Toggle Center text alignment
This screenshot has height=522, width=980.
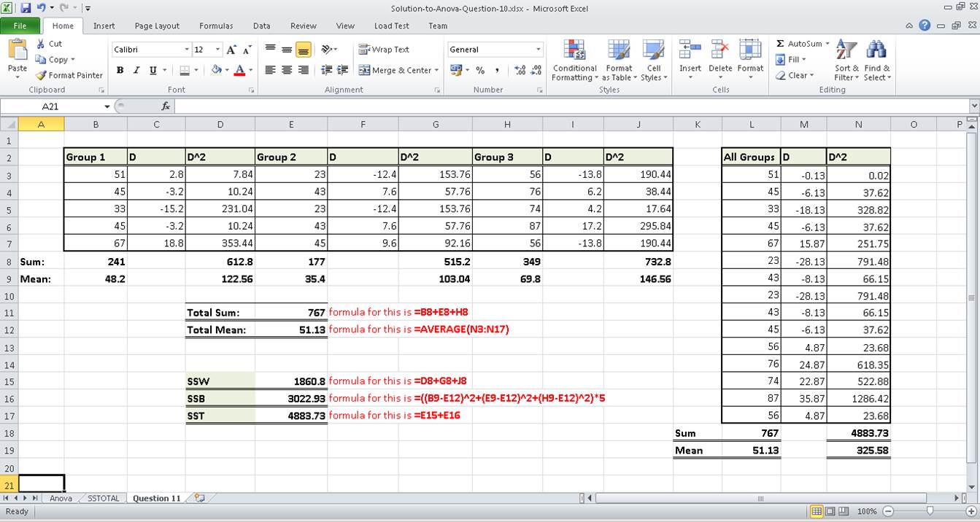pyautogui.click(x=287, y=71)
